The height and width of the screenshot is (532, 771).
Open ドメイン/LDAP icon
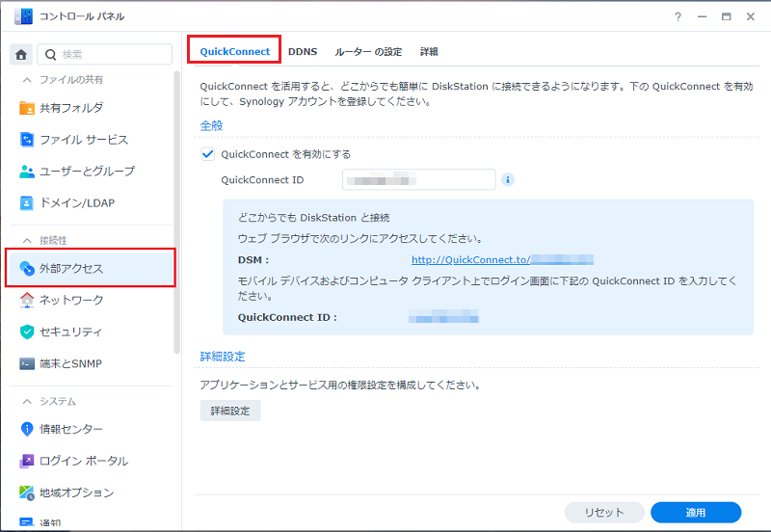27,203
